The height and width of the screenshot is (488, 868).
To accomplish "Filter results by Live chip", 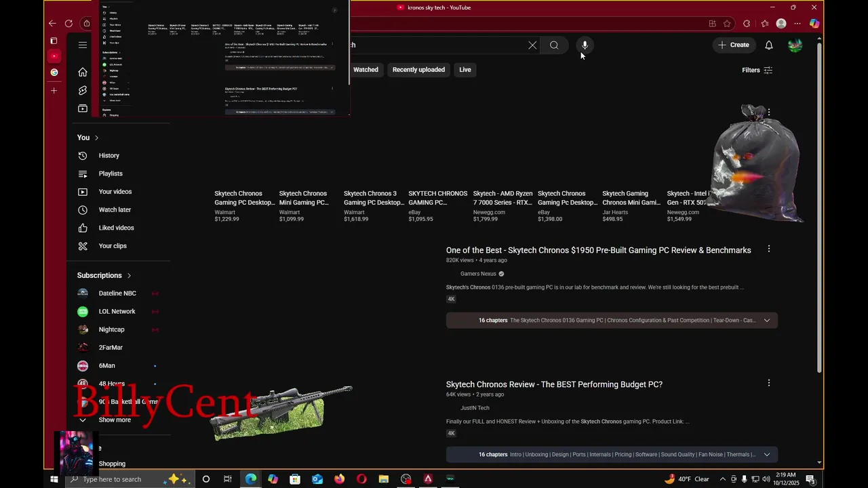I will [x=465, y=70].
